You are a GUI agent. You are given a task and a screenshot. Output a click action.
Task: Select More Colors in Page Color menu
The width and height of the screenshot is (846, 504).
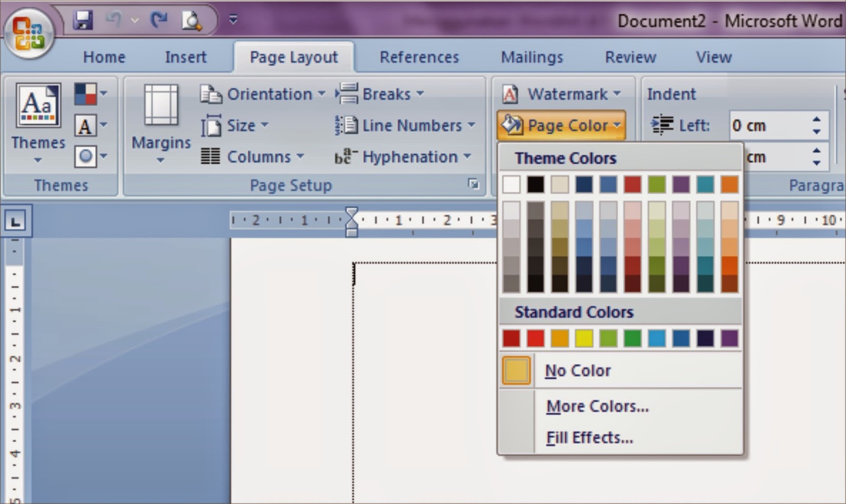(596, 406)
